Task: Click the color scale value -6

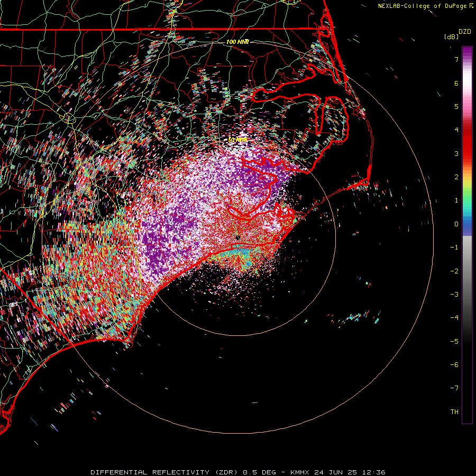Action: tap(454, 365)
